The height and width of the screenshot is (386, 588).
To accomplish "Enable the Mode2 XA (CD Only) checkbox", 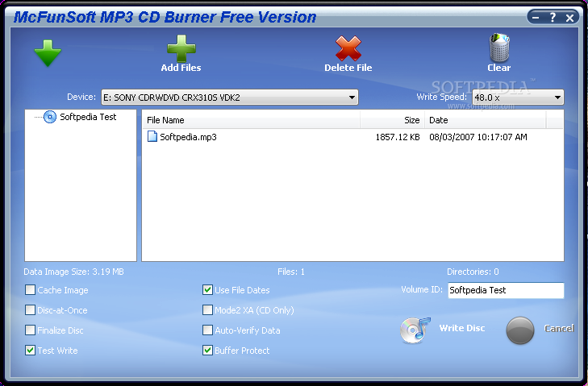I will pos(207,310).
